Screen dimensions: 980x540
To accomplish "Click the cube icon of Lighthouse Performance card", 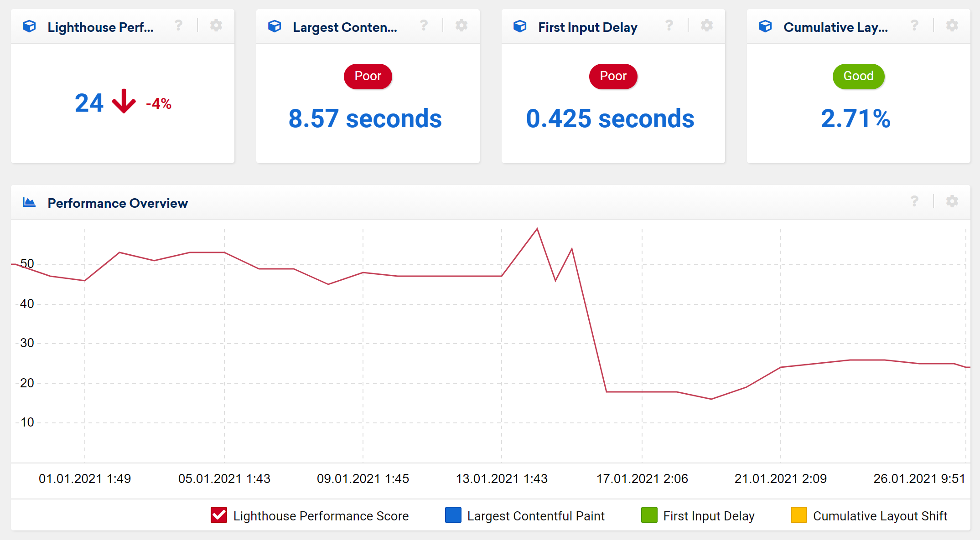I will coord(29,26).
